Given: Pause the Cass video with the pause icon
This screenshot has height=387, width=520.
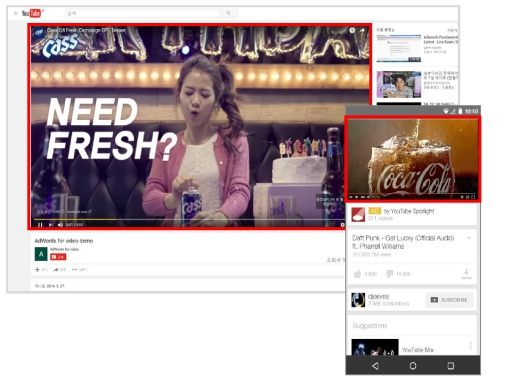Looking at the screenshot, I should (x=40, y=225).
